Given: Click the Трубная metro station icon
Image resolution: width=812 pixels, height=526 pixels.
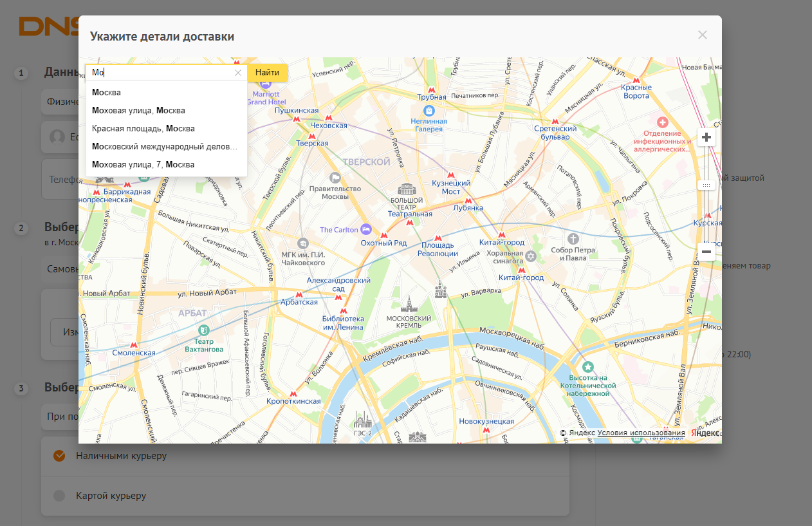Looking at the screenshot, I should click(x=432, y=89).
